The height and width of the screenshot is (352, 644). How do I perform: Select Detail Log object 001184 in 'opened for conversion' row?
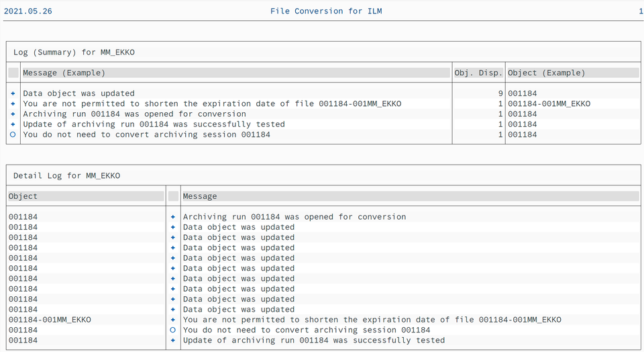click(23, 217)
